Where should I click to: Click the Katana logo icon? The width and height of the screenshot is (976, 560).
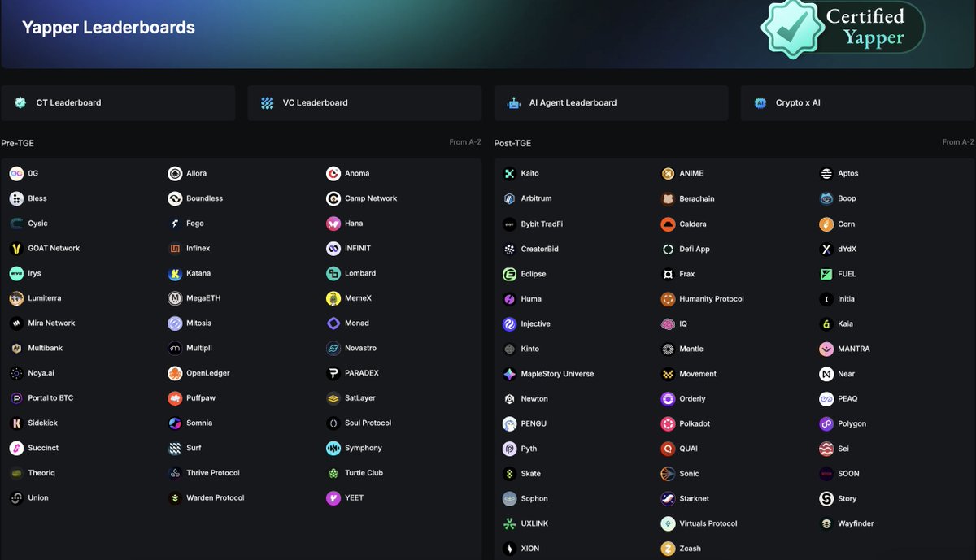point(175,274)
